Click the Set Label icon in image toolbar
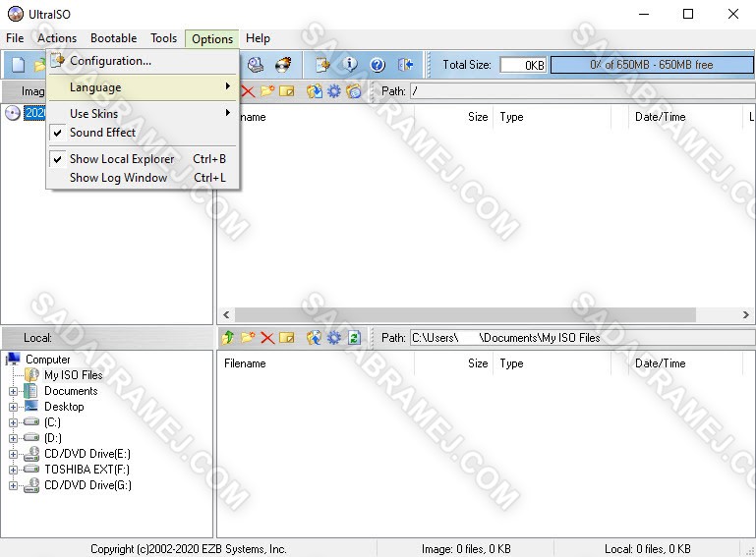Image resolution: width=756 pixels, height=557 pixels. 353,91
